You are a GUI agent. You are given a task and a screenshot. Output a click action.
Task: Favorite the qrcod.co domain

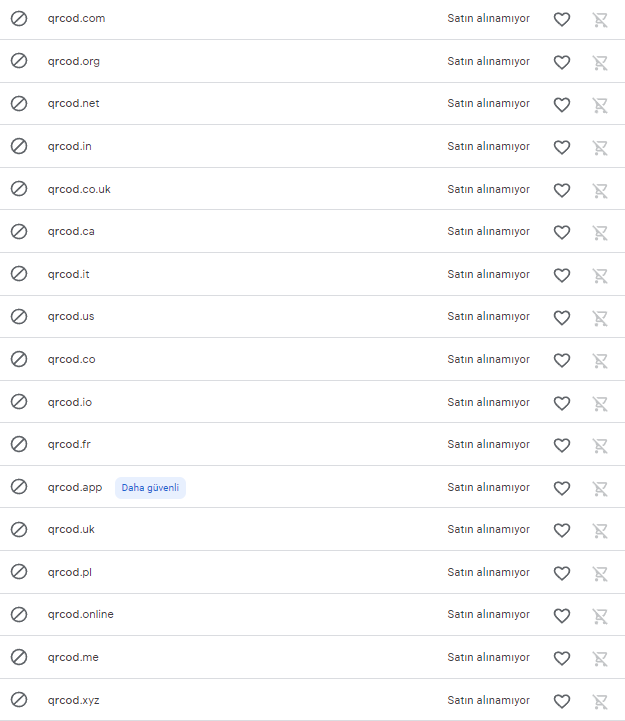click(562, 360)
